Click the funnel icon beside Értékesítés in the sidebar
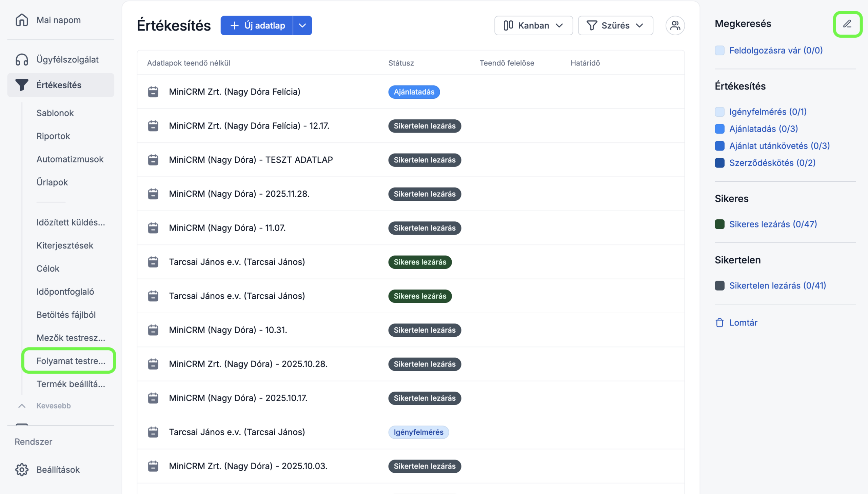868x494 pixels. [x=22, y=85]
